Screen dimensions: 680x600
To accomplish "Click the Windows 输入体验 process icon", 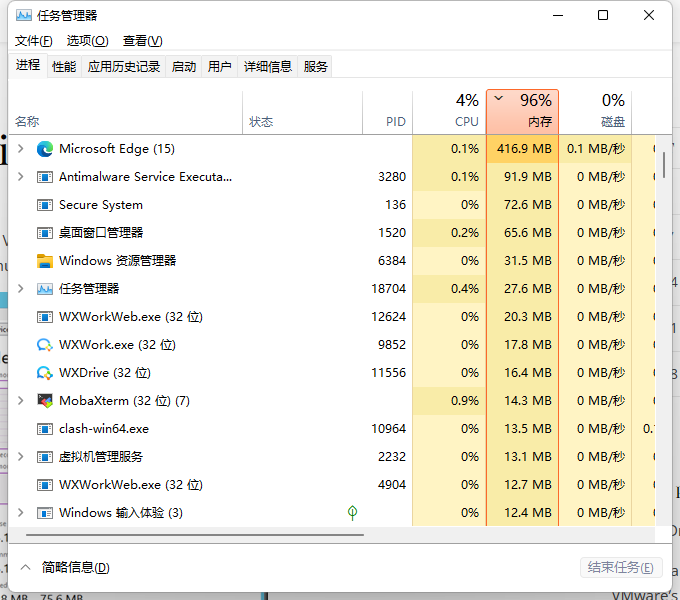I will (x=45, y=513).
